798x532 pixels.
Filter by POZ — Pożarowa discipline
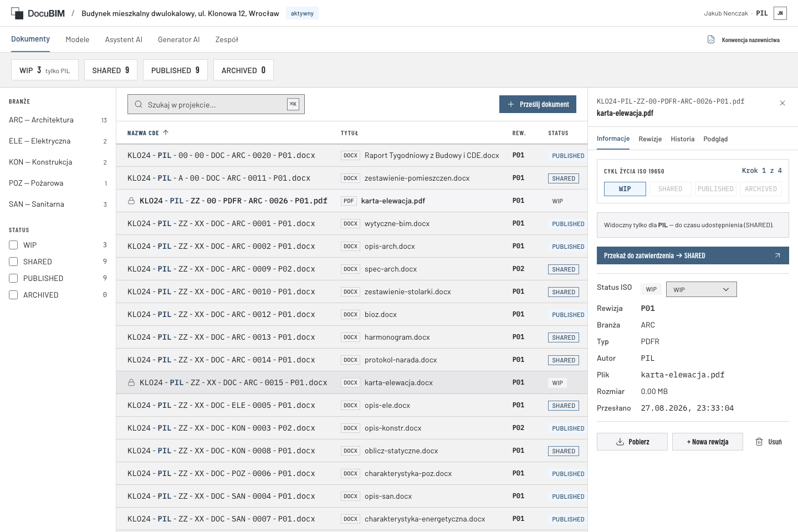pos(58,183)
